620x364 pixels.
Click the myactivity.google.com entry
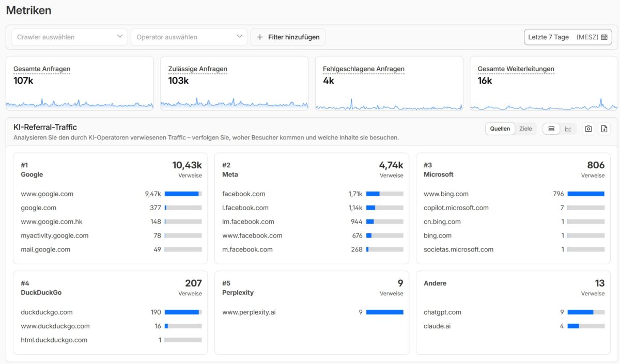[55, 235]
